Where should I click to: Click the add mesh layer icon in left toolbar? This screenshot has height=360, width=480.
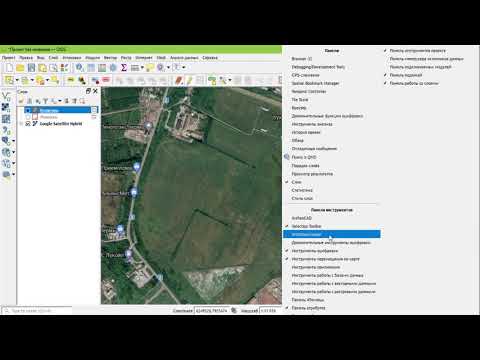pyautogui.click(x=6, y=119)
